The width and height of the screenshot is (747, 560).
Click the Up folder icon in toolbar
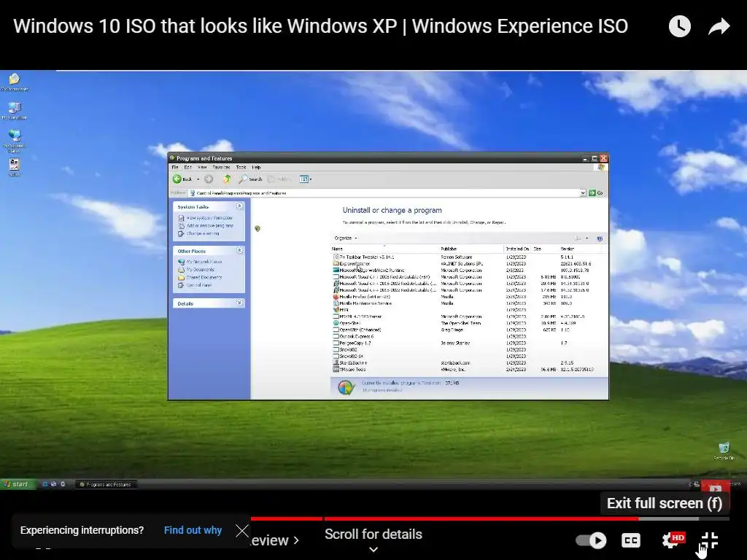coord(228,179)
